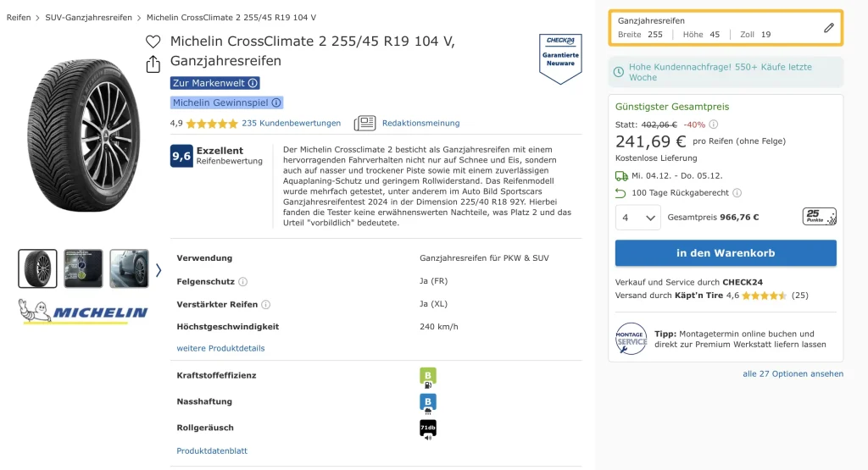Click the 9,6 rating score badge
This screenshot has height=470, width=868.
pos(181,156)
